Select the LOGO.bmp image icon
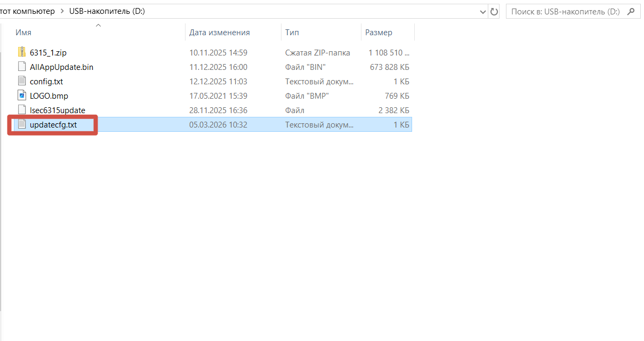This screenshot has width=644, height=341. pos(22,96)
